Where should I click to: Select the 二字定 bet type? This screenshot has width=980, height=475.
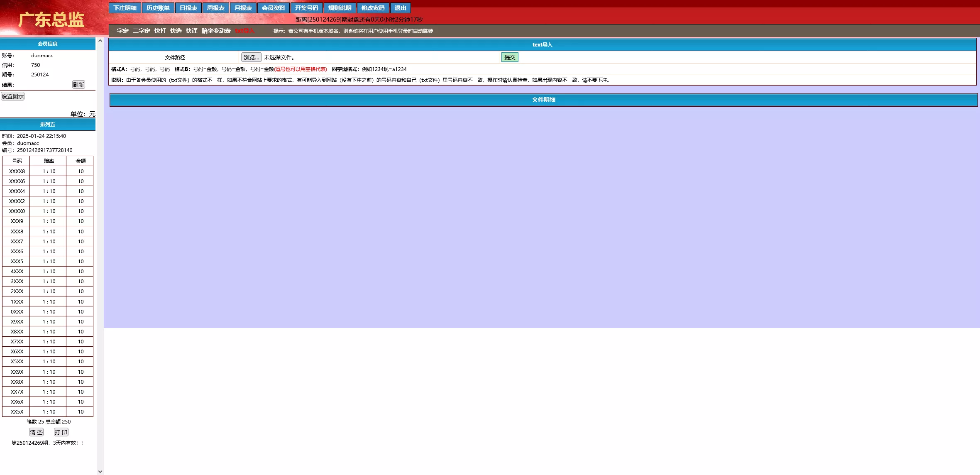pyautogui.click(x=142, y=31)
